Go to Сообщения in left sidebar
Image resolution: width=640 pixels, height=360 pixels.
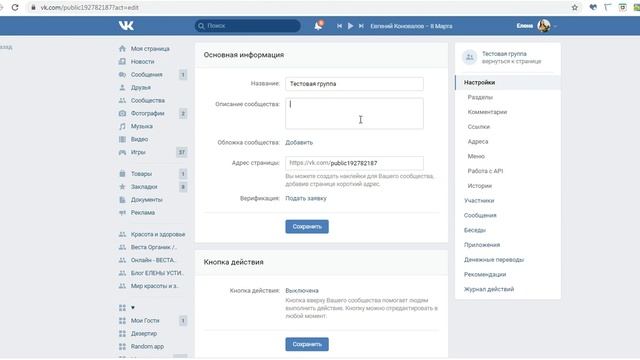tap(147, 75)
